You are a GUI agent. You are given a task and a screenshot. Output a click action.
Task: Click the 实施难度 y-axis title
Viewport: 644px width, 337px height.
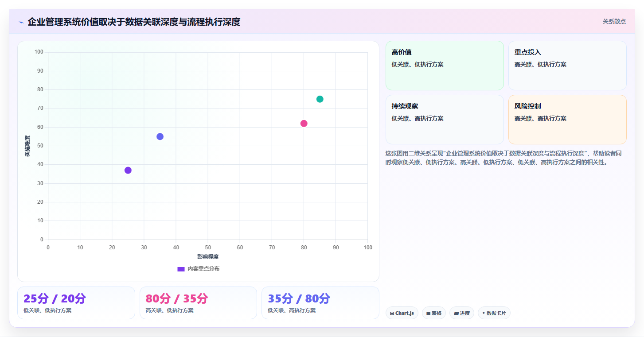(27, 146)
